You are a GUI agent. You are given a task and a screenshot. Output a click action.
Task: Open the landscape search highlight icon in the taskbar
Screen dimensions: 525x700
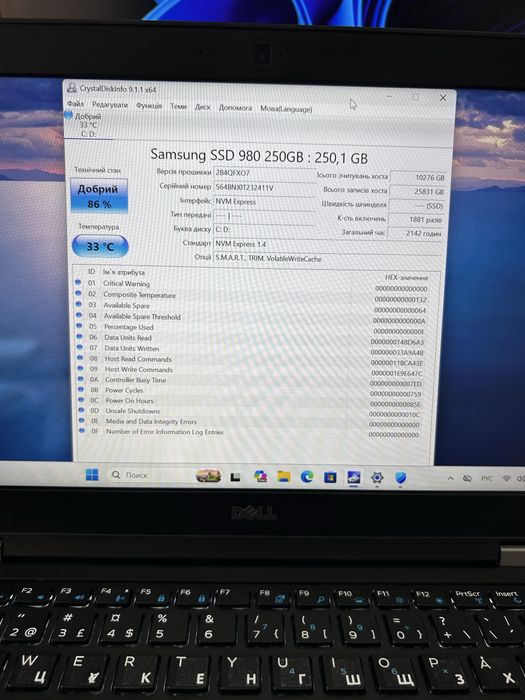click(208, 476)
